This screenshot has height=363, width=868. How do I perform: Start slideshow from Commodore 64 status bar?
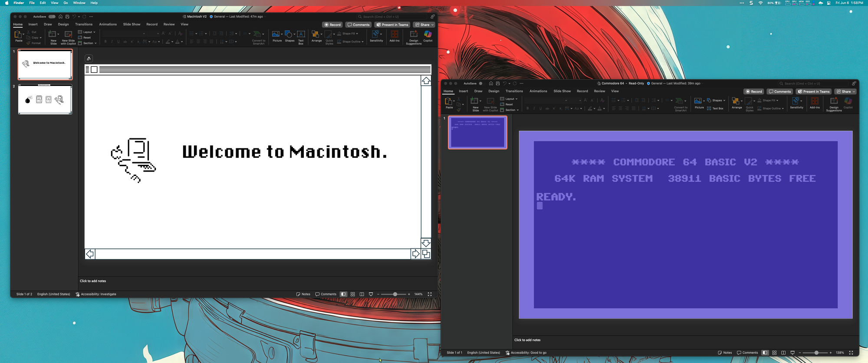pos(792,353)
